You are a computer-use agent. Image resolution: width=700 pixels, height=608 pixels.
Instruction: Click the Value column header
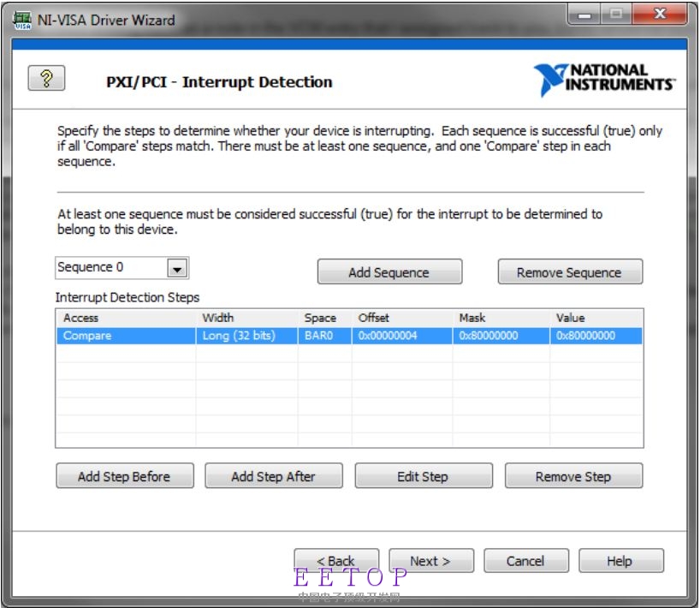[596, 318]
